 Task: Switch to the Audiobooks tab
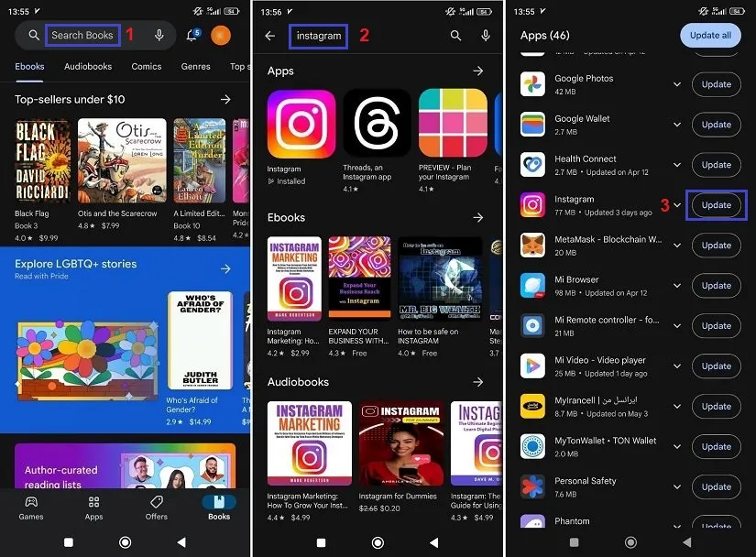(x=88, y=67)
